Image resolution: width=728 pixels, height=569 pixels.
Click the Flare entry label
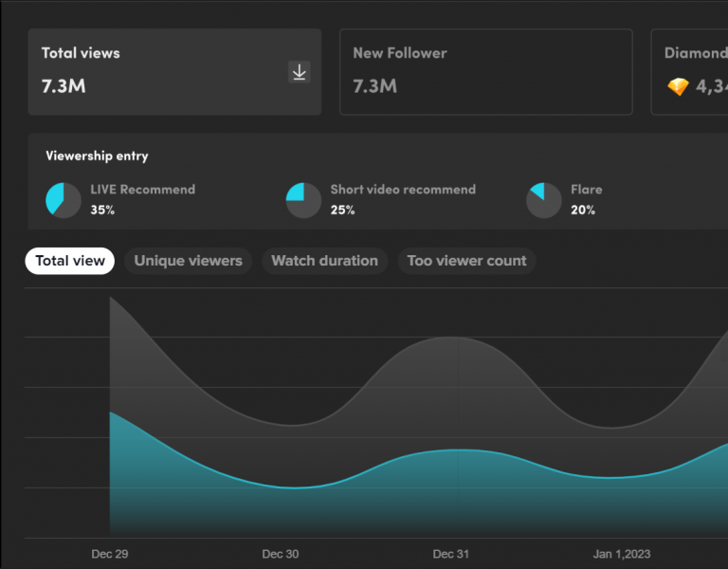click(586, 190)
